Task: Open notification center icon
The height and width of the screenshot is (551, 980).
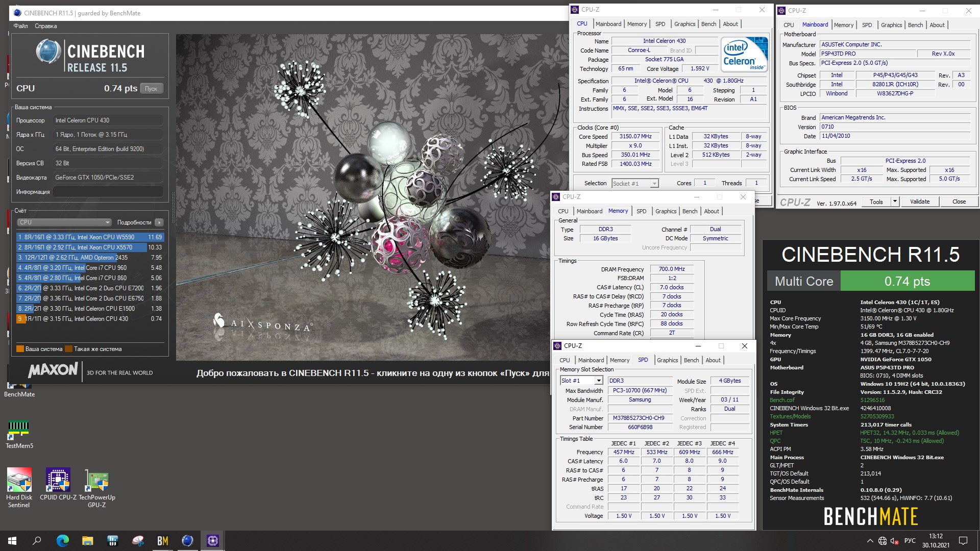Action: pos(963,541)
